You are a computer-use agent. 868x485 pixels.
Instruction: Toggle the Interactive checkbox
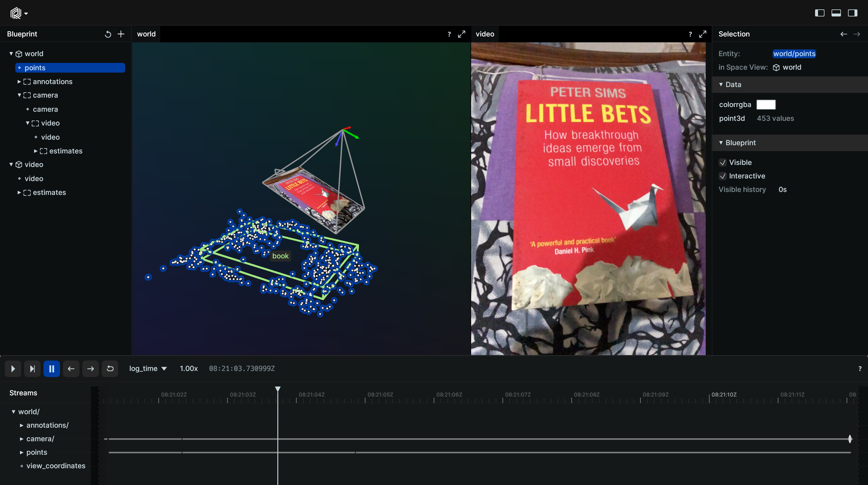722,176
